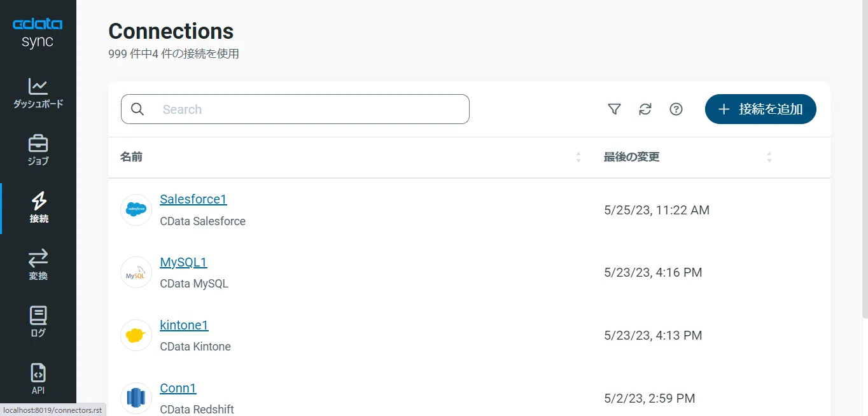Click the CData Sync logo
Screen dimensions: 868x416
38,33
